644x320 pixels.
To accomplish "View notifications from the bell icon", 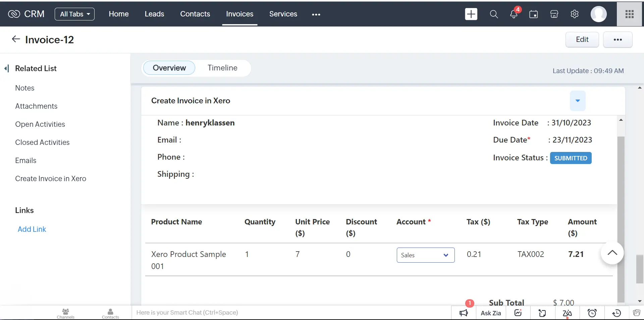I will pyautogui.click(x=514, y=14).
